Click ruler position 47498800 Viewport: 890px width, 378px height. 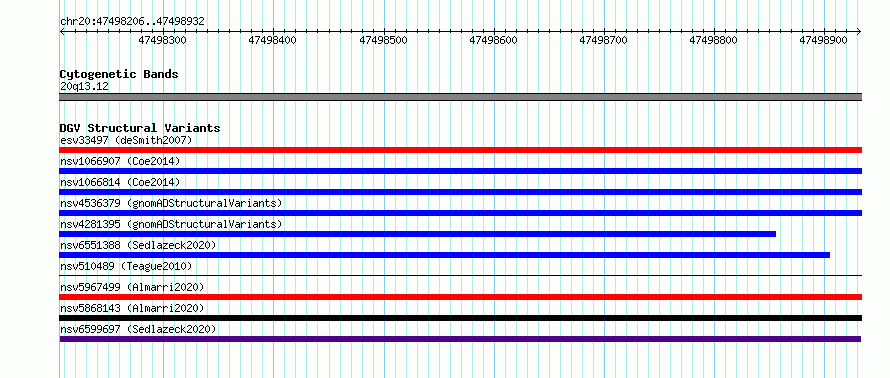pyautogui.click(x=713, y=40)
